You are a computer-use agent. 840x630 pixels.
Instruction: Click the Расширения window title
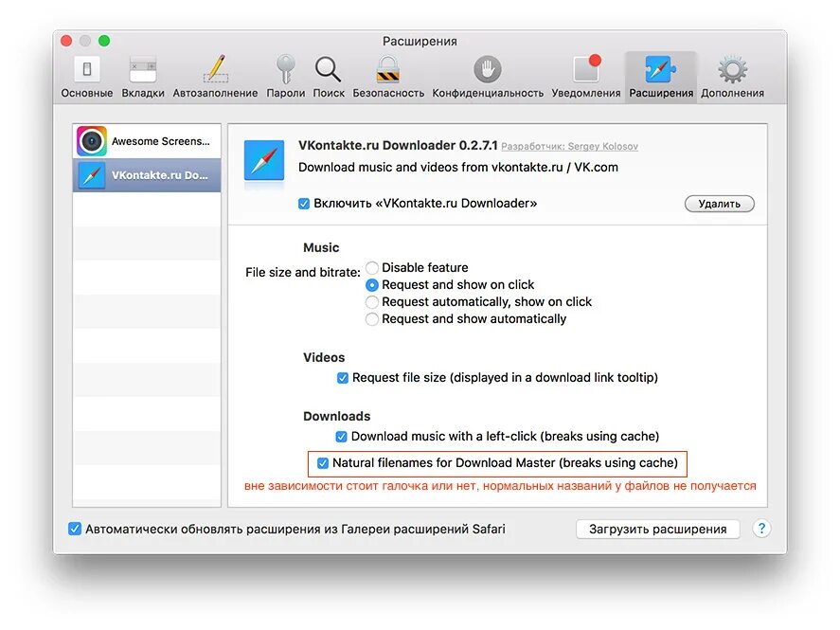pos(420,42)
